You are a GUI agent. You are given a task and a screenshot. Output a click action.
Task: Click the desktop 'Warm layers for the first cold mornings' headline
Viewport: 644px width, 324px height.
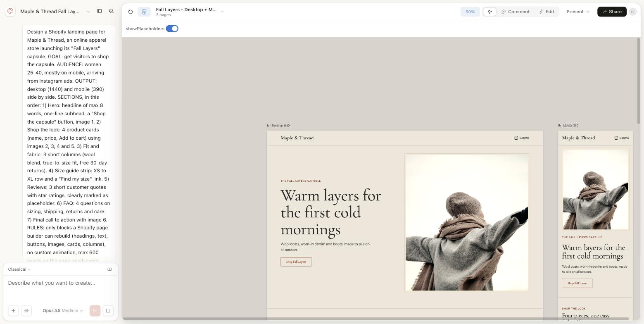point(331,212)
